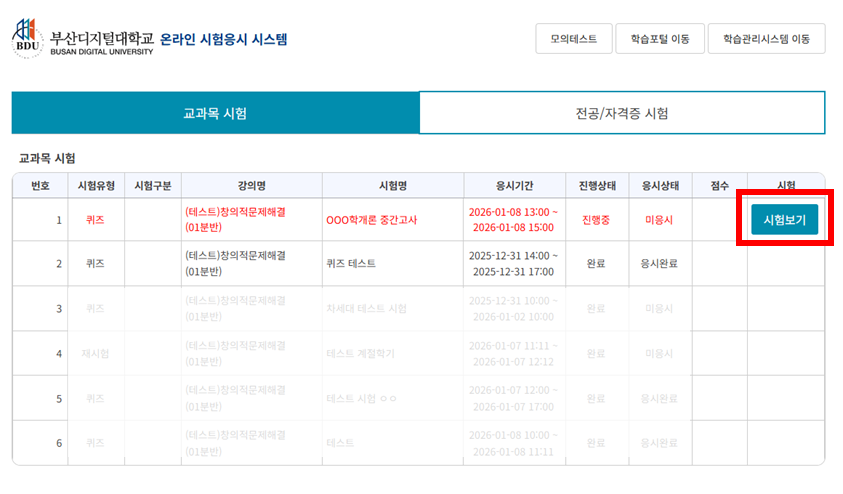Click the BDU university logo
Viewport: 843px width, 494px height.
[28, 38]
